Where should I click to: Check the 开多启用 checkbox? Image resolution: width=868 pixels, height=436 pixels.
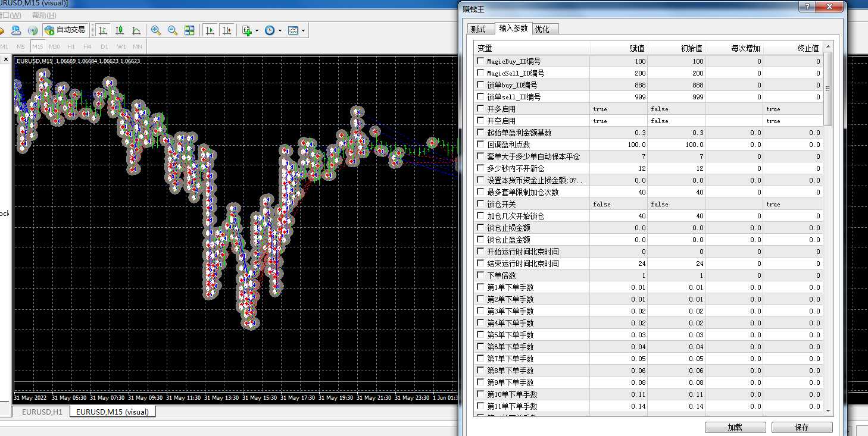[x=480, y=109]
